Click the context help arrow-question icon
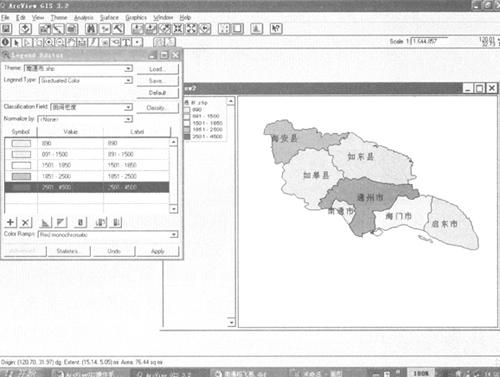 (276, 29)
